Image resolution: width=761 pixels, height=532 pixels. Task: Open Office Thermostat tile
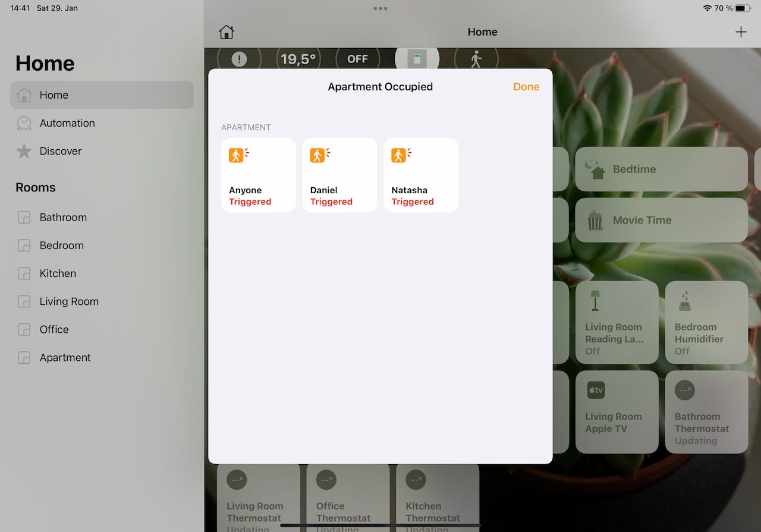click(348, 498)
